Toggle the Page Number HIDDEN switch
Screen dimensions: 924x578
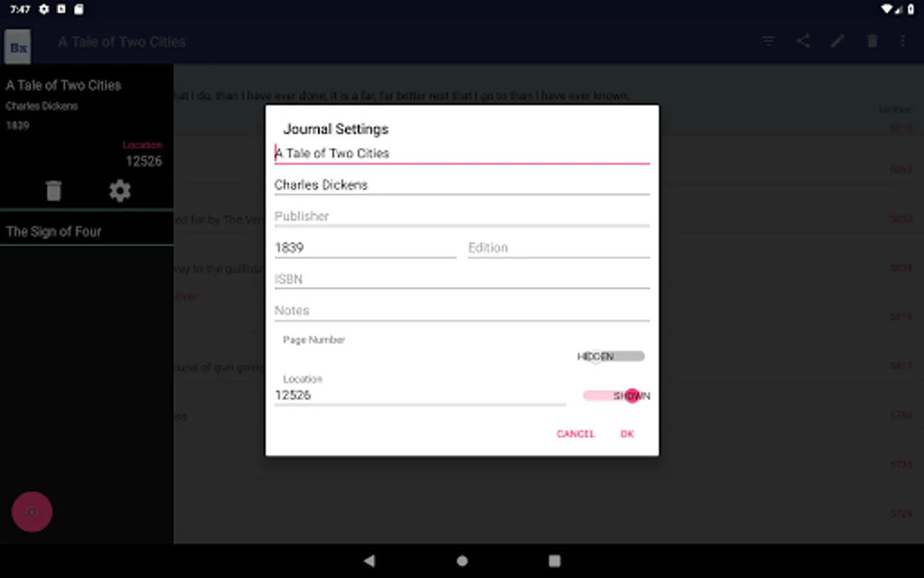(611, 356)
